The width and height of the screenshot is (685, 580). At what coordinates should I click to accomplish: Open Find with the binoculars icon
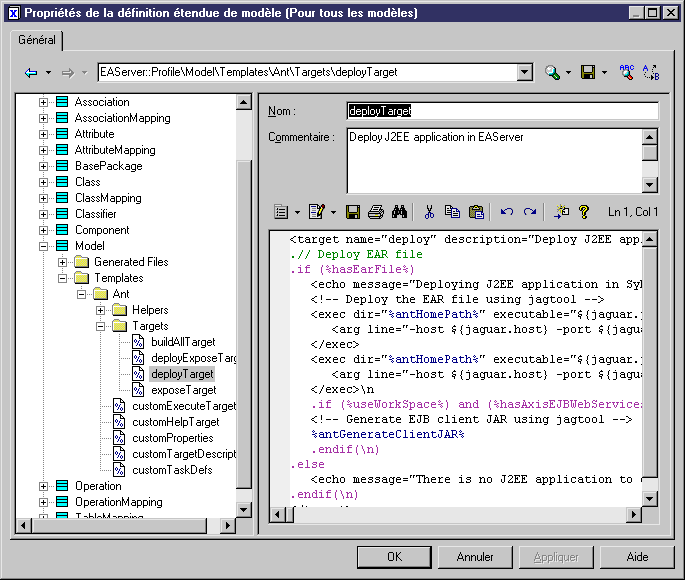pyautogui.click(x=398, y=212)
